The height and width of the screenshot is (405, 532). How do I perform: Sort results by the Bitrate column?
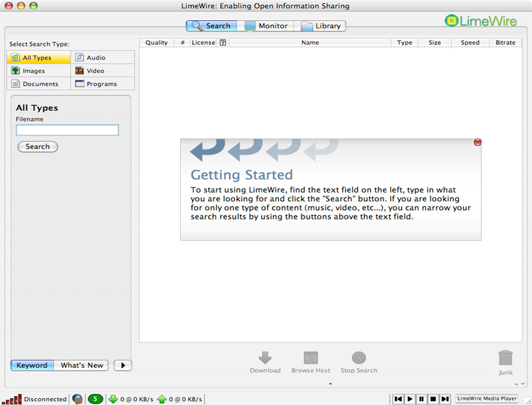pyautogui.click(x=505, y=43)
